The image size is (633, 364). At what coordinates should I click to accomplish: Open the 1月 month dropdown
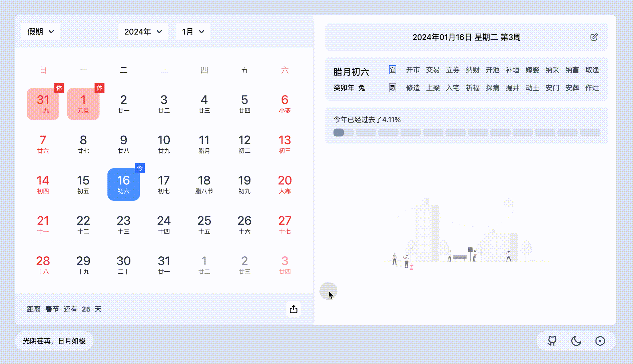(193, 32)
